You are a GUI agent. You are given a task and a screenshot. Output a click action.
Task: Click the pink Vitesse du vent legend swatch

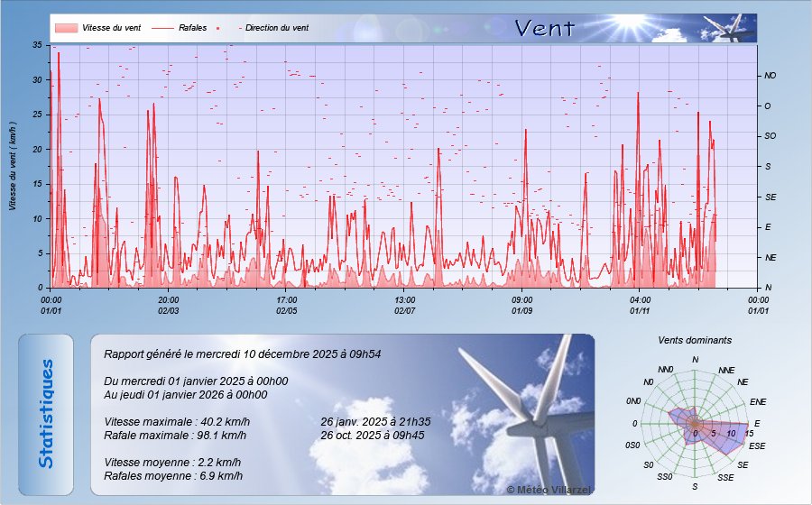pos(66,28)
